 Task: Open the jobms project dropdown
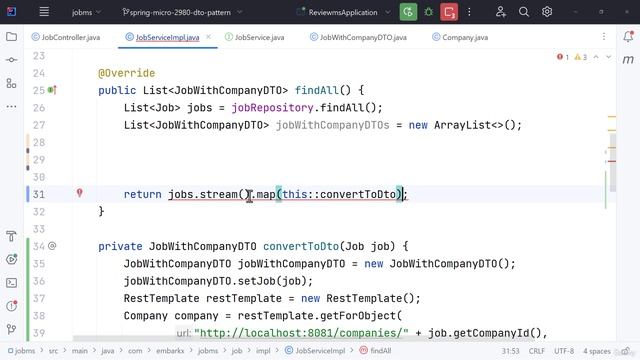(x=86, y=12)
